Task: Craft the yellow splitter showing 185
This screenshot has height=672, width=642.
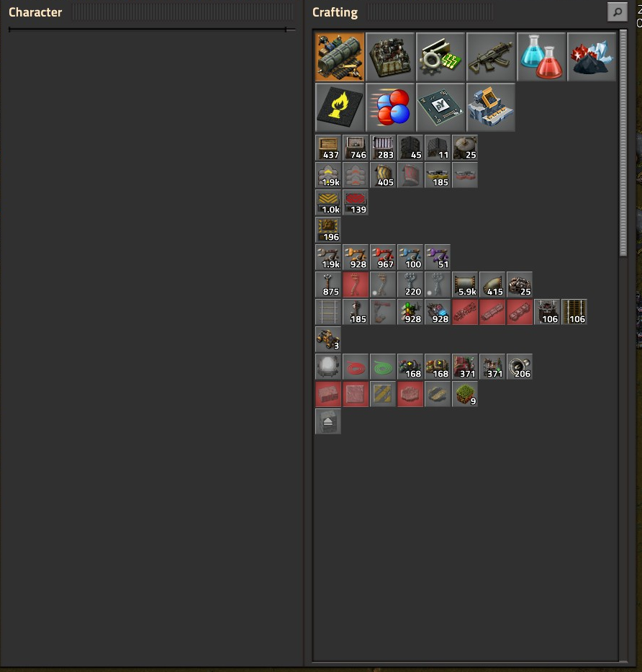Action: [x=438, y=175]
